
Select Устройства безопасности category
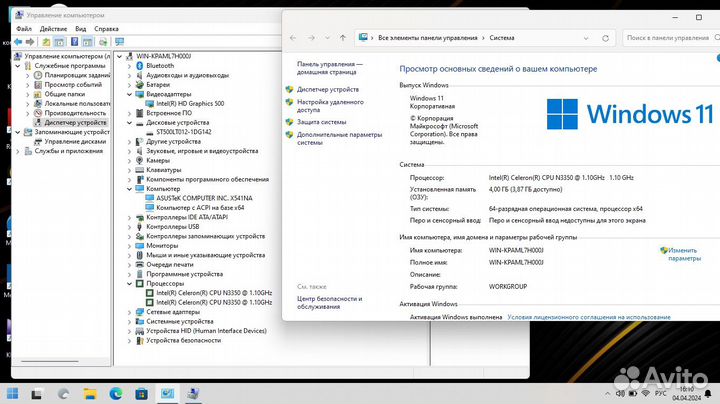(183, 341)
